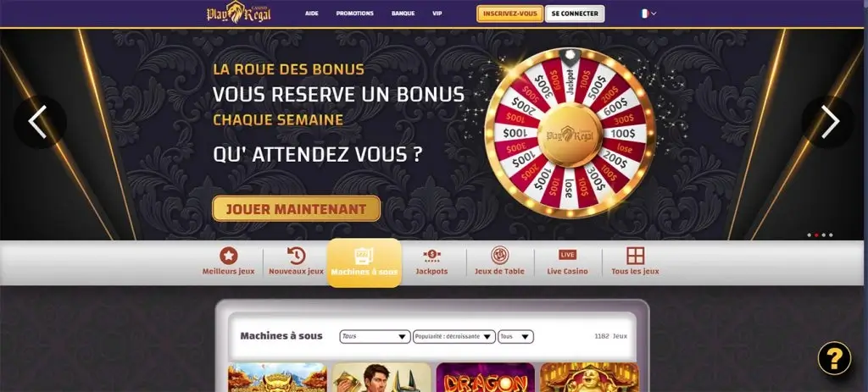Select the Nouveaux jeux clock icon
Image resolution: width=868 pixels, height=392 pixels.
click(296, 256)
